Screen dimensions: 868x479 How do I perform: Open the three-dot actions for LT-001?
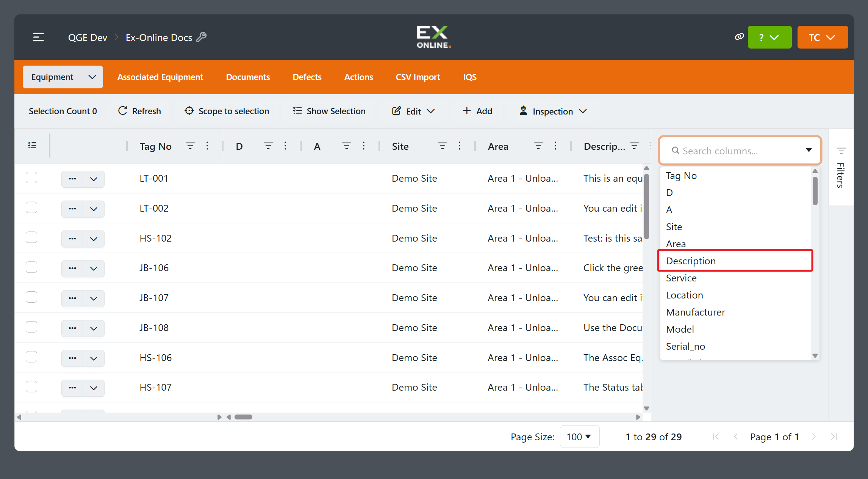point(72,179)
